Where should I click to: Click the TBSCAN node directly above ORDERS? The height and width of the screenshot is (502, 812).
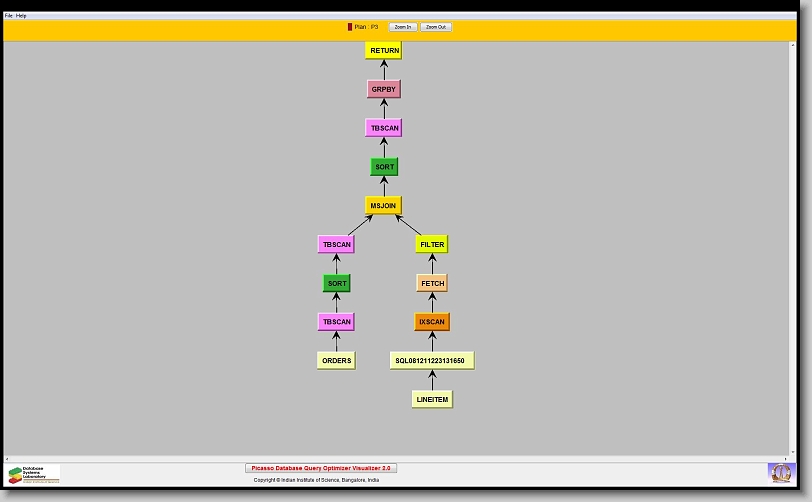pyautogui.click(x=337, y=322)
